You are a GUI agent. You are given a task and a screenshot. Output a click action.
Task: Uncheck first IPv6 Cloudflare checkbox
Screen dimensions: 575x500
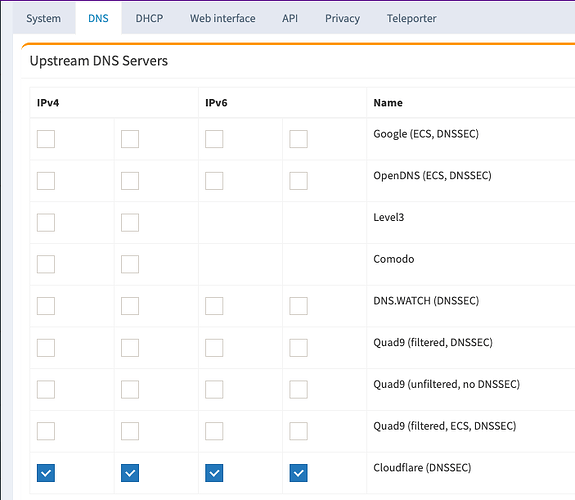[x=214, y=473]
